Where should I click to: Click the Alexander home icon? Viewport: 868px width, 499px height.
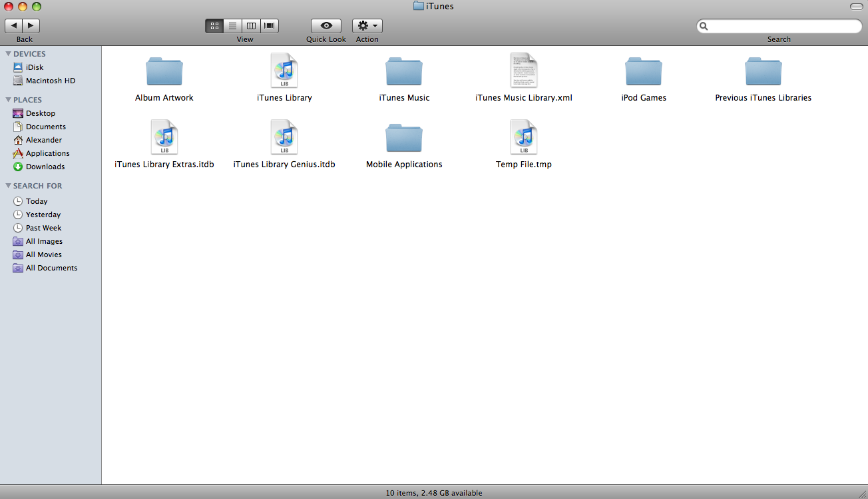(18, 140)
